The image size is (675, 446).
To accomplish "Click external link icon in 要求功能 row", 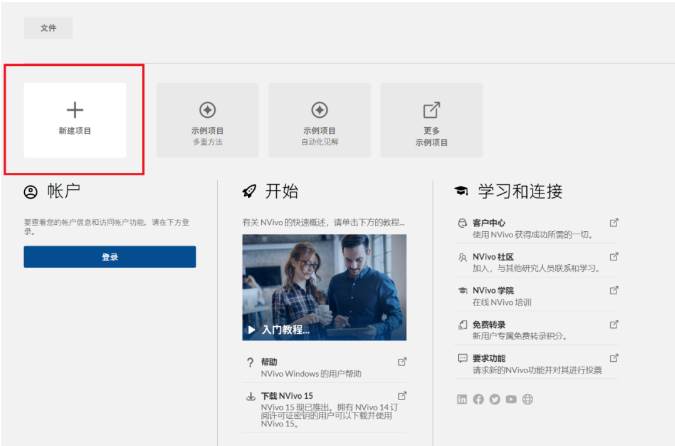I will click(614, 358).
